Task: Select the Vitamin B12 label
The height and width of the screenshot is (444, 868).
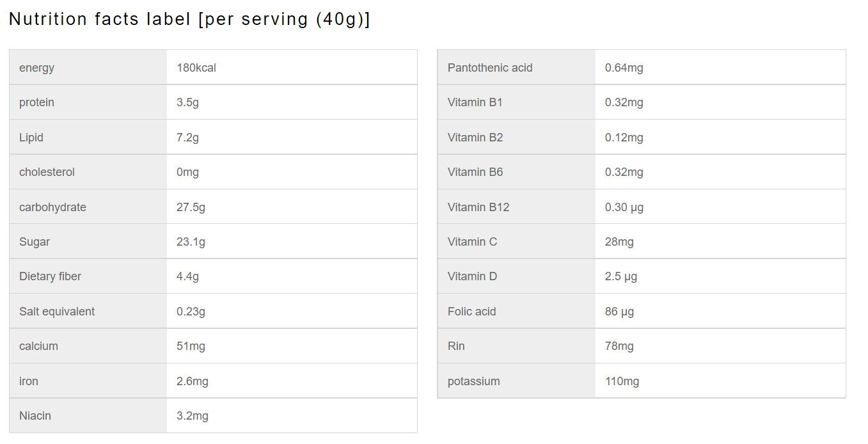Action: [x=478, y=207]
